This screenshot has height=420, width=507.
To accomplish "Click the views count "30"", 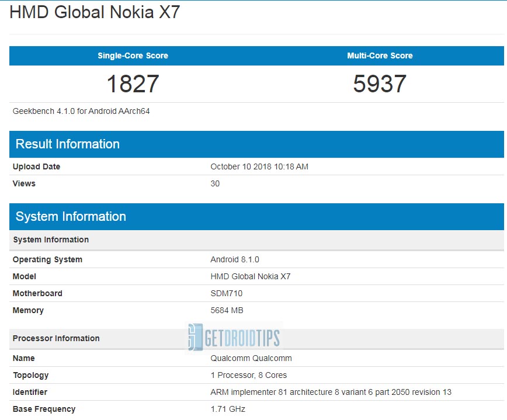I will 215,183.
